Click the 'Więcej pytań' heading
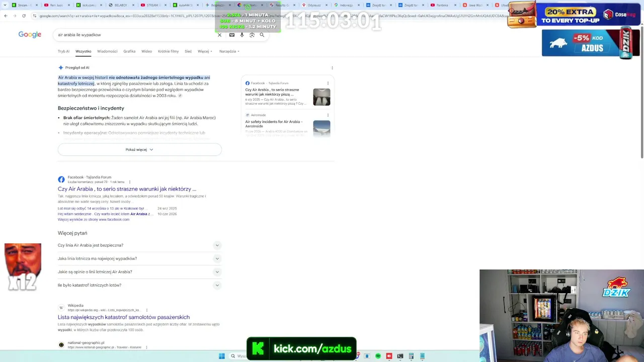Screen dimensions: 644x362 click(72, 233)
